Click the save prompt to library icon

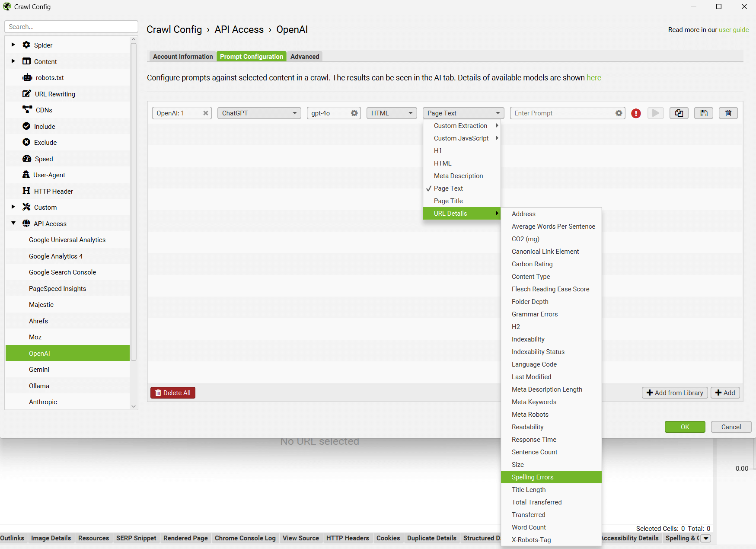pos(704,113)
